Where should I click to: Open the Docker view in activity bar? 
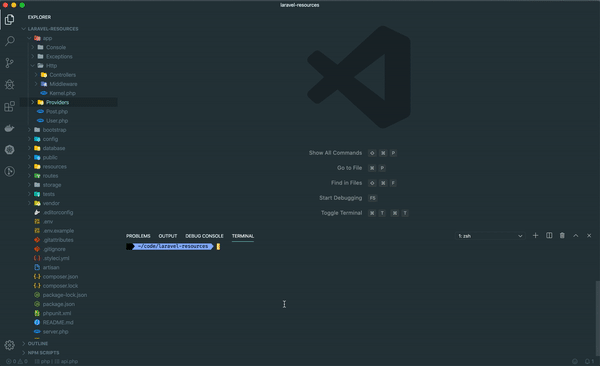pos(10,128)
